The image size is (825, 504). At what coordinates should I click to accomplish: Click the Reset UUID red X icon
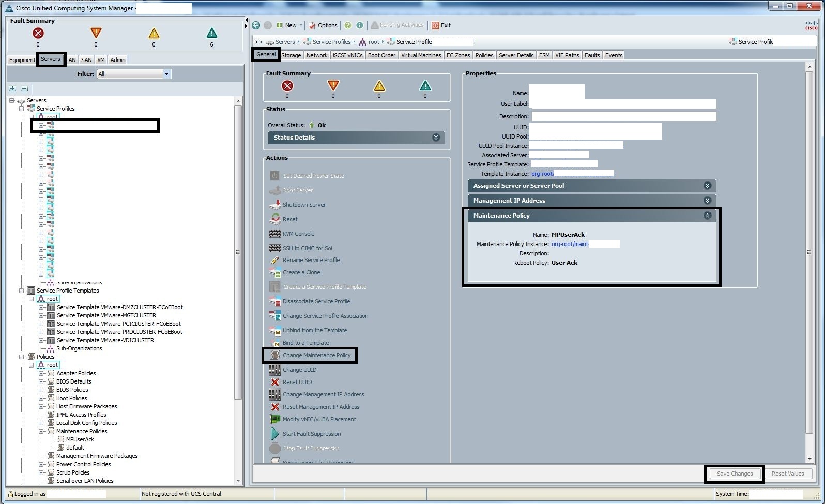pos(275,382)
